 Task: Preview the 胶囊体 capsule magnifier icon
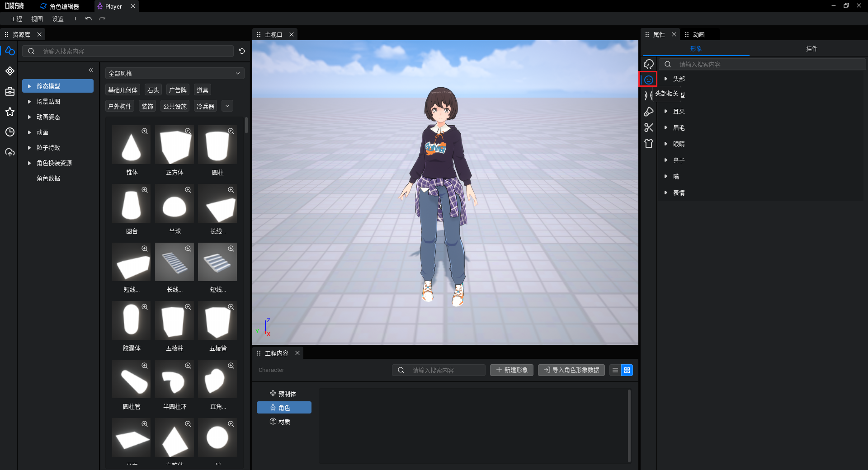click(145, 307)
